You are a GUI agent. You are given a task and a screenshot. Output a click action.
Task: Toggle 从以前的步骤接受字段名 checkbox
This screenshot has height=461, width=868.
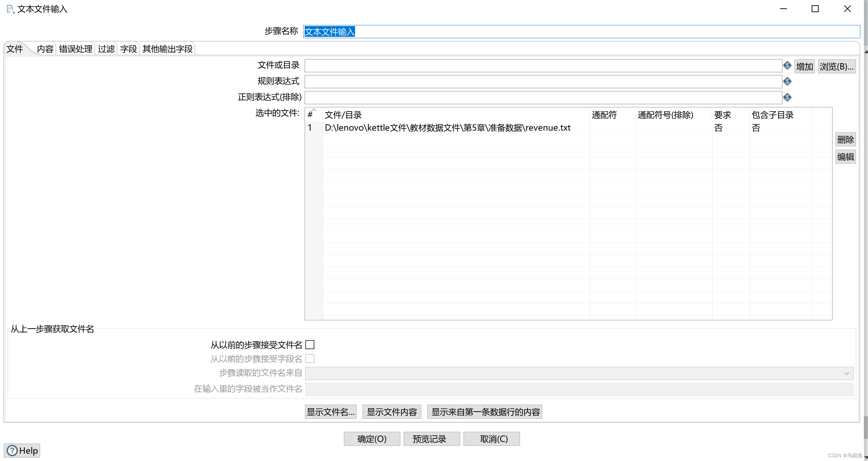(x=310, y=359)
